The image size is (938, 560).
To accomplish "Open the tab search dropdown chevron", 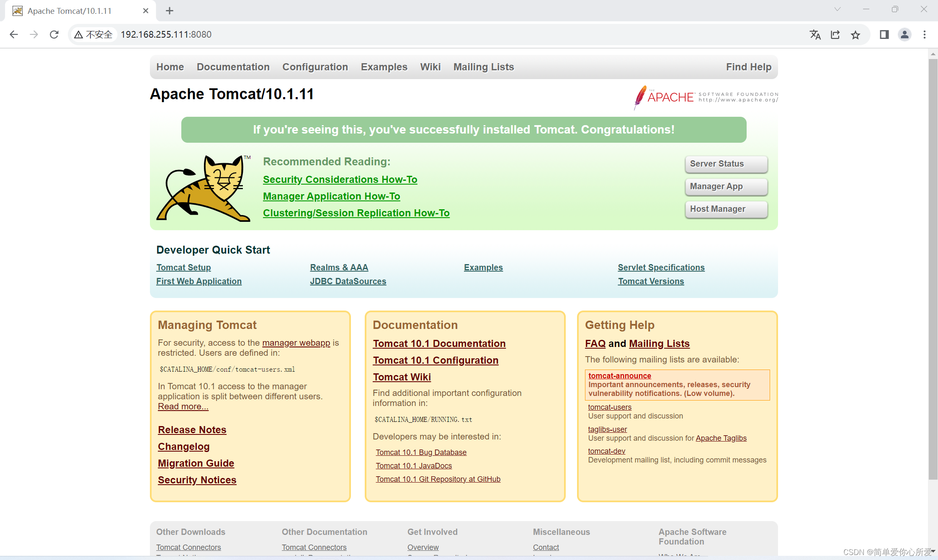I will click(x=837, y=9).
